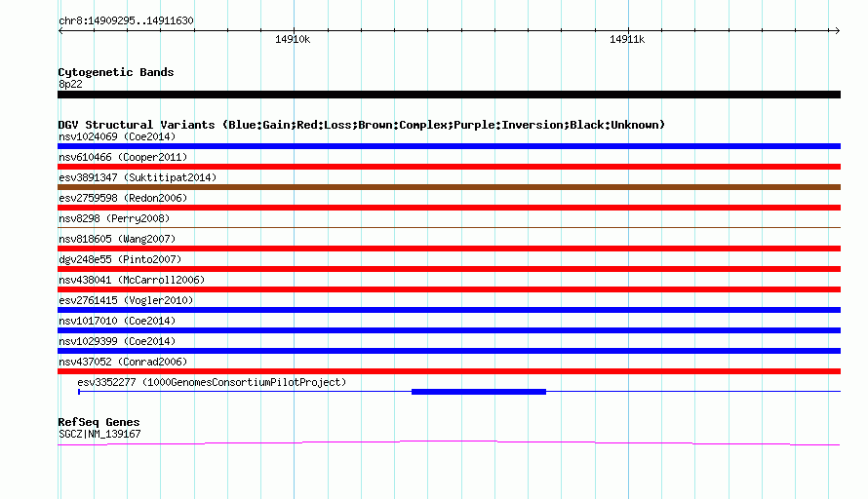This screenshot has height=499, width=868.
Task: Click the esv3891347 (Suktitipat2014) label
Action: (138, 177)
